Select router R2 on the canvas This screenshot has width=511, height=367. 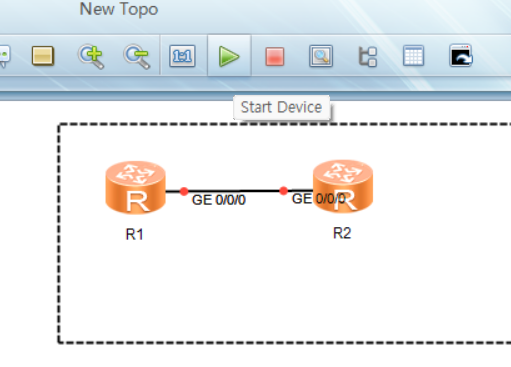click(343, 186)
